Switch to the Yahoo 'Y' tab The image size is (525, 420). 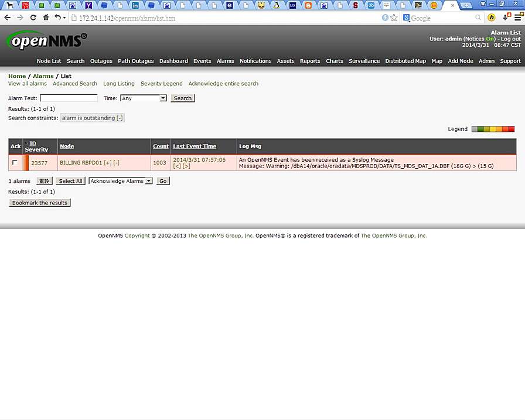pyautogui.click(x=88, y=5)
